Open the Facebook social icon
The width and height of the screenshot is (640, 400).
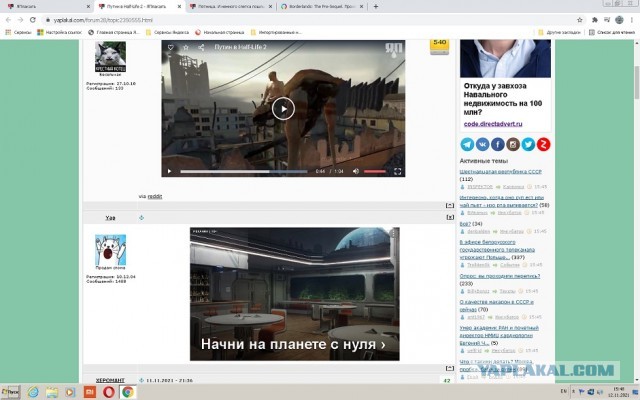[x=498, y=144]
